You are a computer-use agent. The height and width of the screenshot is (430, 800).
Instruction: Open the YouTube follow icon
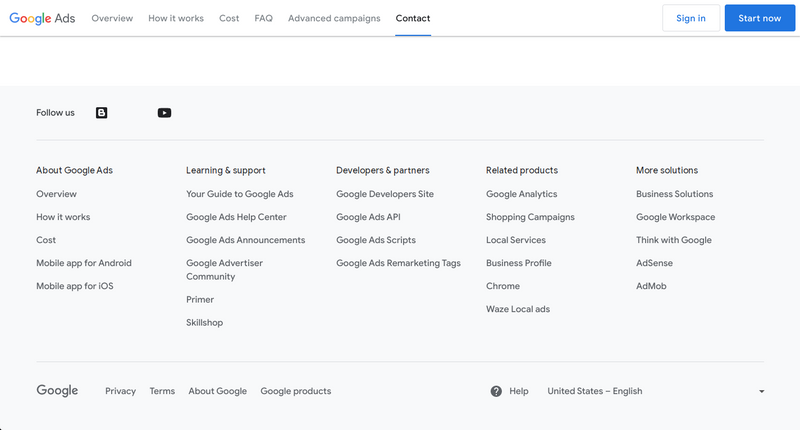(x=164, y=113)
